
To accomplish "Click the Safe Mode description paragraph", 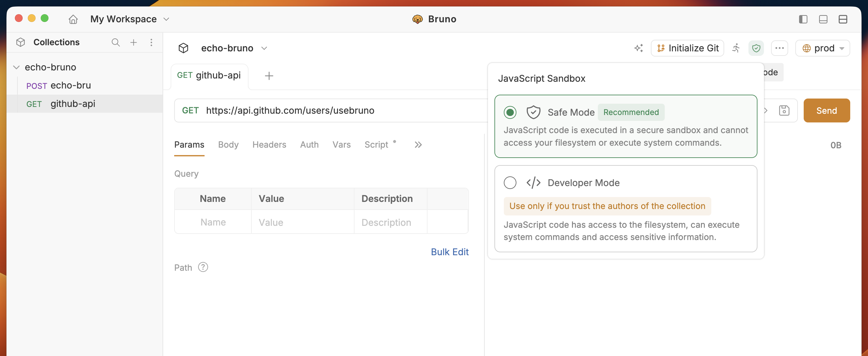I will (626, 136).
